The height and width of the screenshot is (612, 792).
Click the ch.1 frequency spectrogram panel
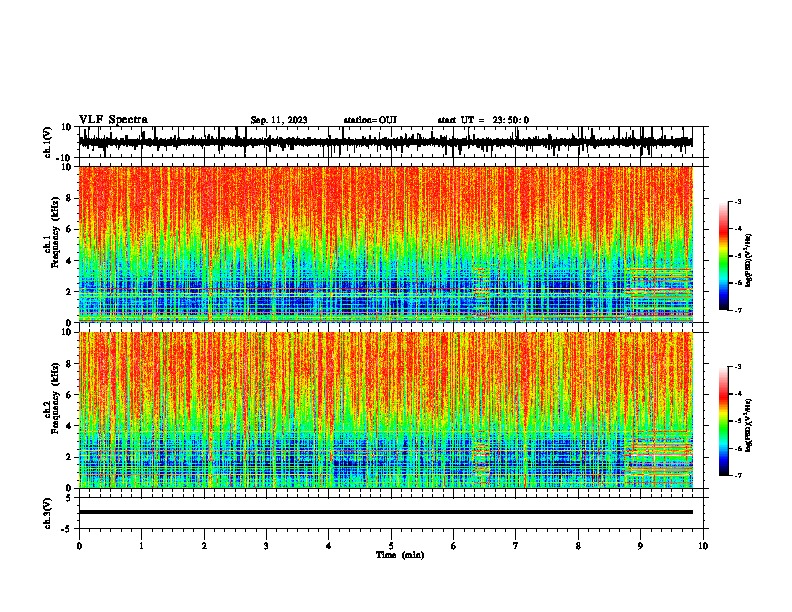tap(390, 244)
